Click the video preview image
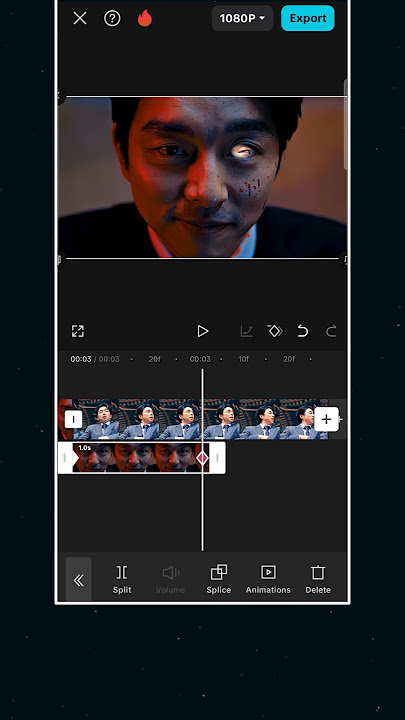This screenshot has width=405, height=720. click(202, 177)
